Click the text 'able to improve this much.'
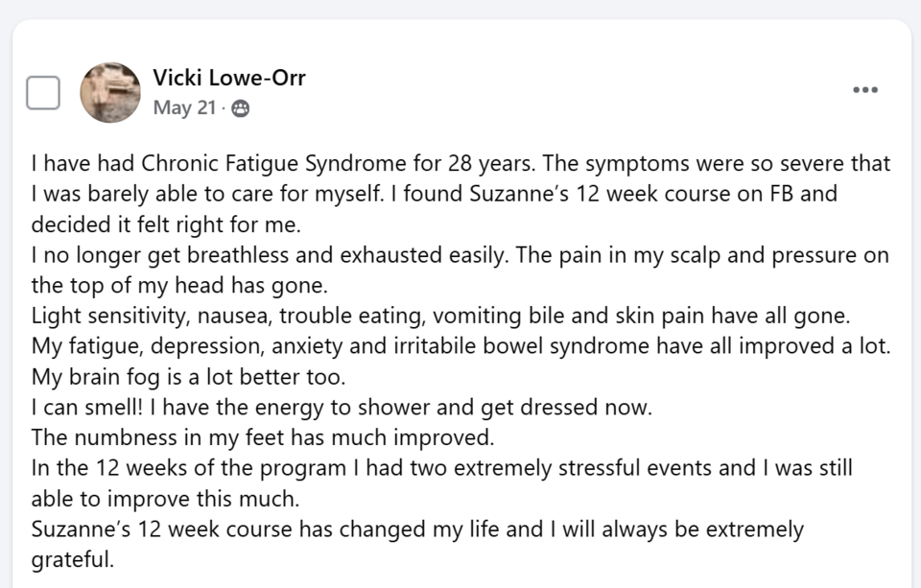Screen dimensions: 921x588 point(166,499)
